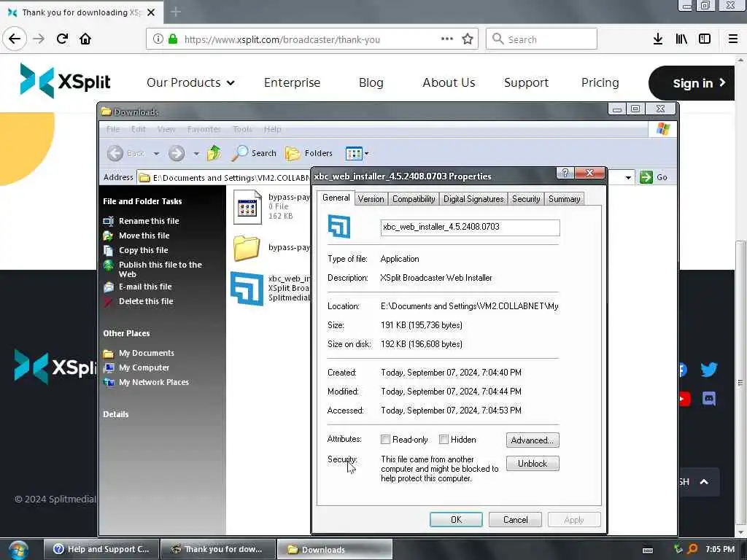Open Pricing navigation link
Screen dimensions: 747x560
pos(600,83)
